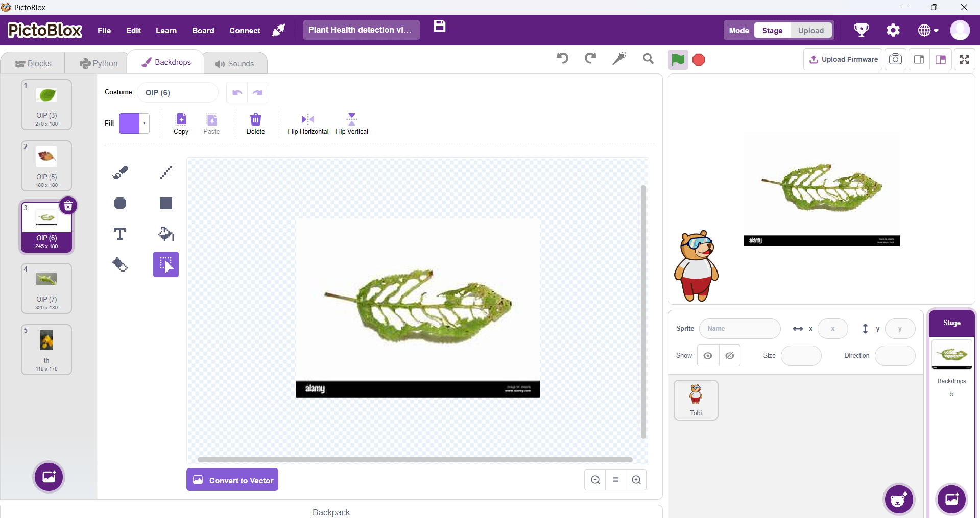This screenshot has height=518, width=980.
Task: Click the red stop button
Action: pyautogui.click(x=699, y=60)
